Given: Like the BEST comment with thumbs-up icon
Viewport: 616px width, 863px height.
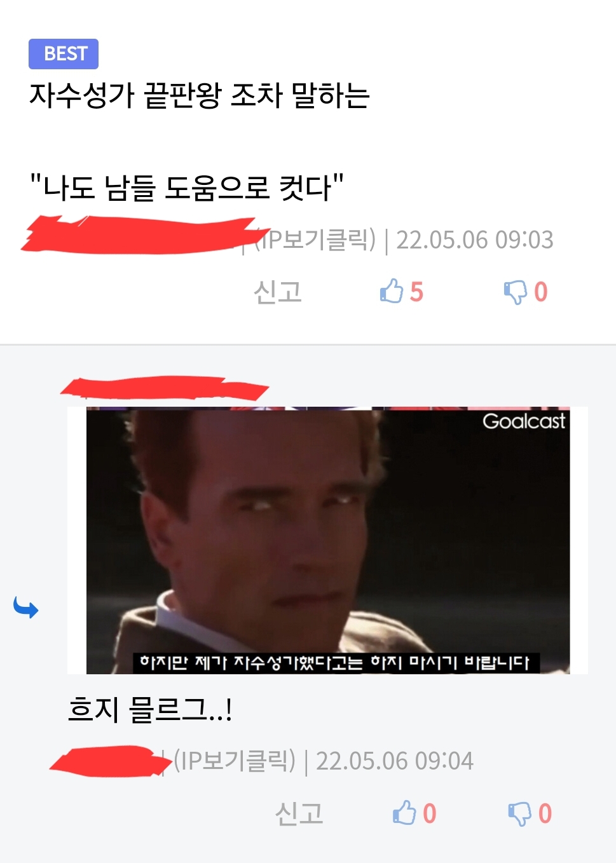Looking at the screenshot, I should pyautogui.click(x=392, y=291).
